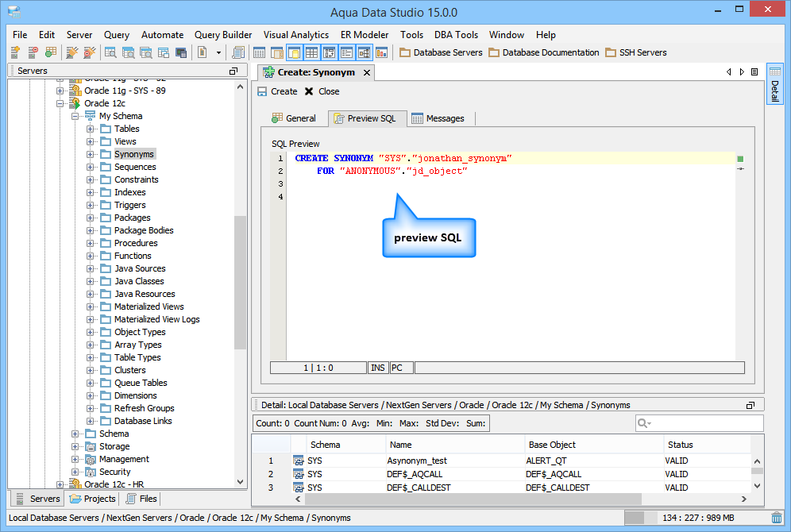Expand the Views folder node

(x=91, y=141)
